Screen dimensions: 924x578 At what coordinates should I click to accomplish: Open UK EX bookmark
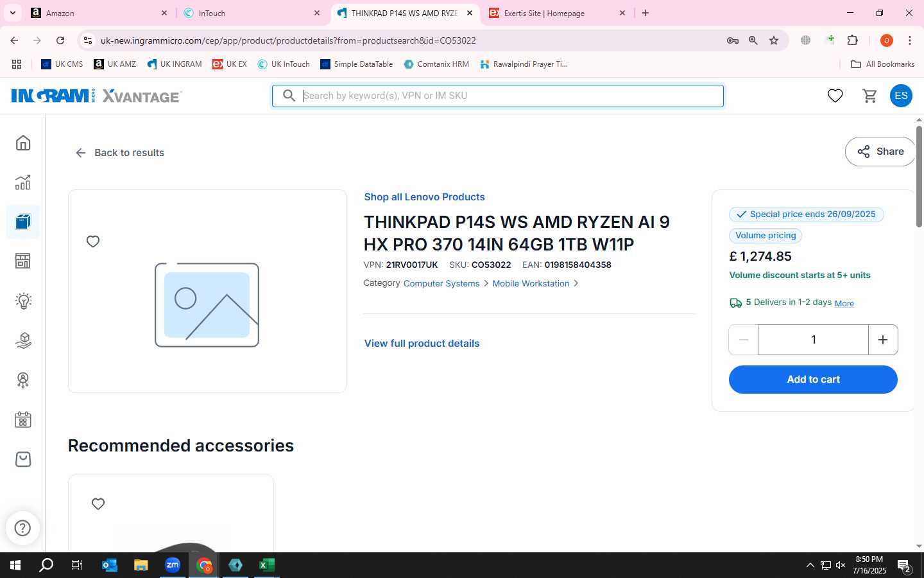[x=230, y=64]
